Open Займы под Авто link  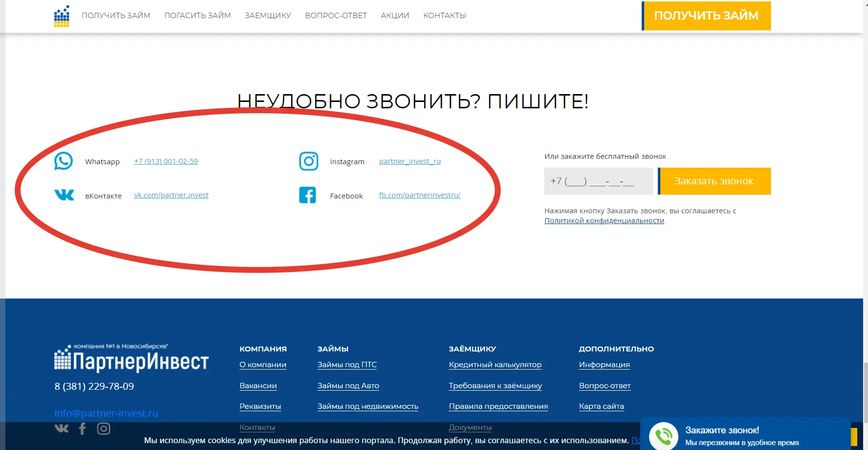click(348, 386)
